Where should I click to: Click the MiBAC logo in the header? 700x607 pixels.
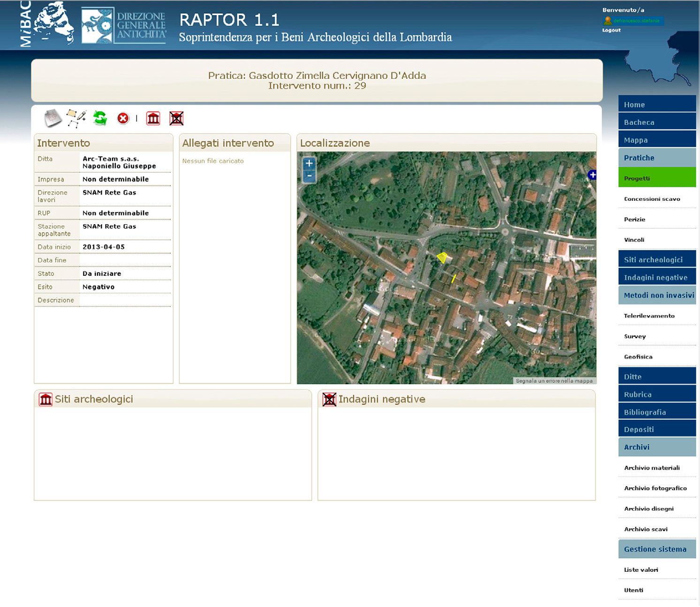[47, 23]
